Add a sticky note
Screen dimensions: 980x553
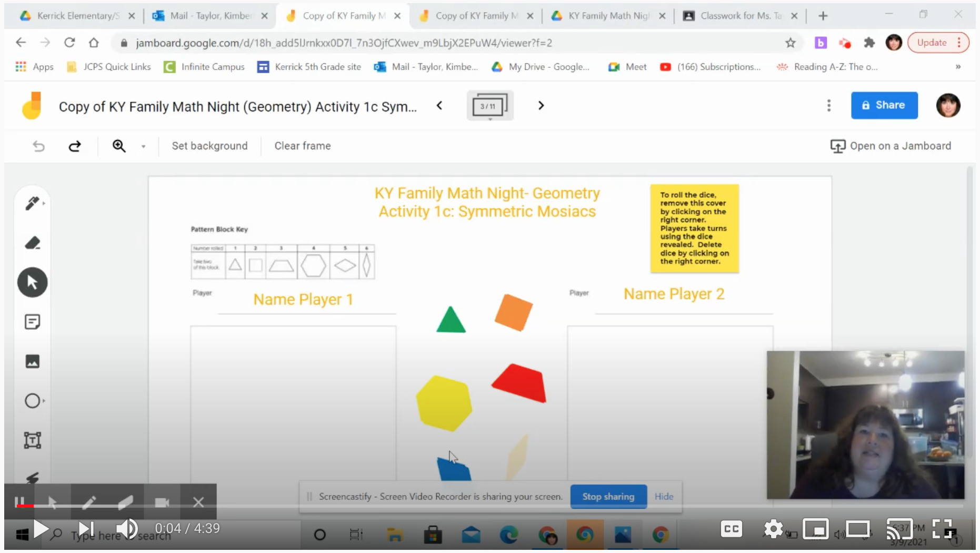tap(33, 322)
